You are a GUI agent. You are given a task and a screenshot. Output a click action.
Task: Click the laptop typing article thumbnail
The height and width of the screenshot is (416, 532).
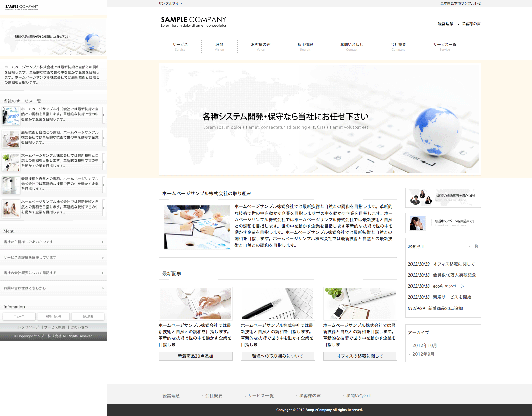(195, 303)
